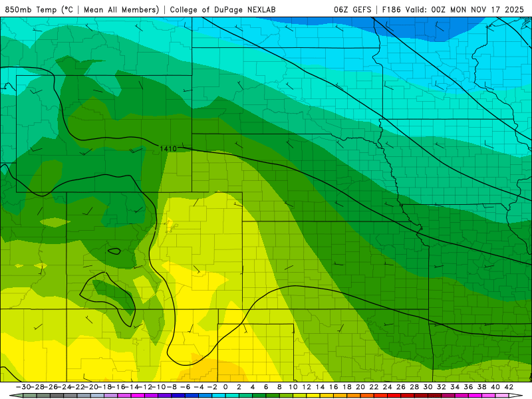Click the '1410' height contour label
The height and width of the screenshot is (399, 532).
pyautogui.click(x=168, y=148)
